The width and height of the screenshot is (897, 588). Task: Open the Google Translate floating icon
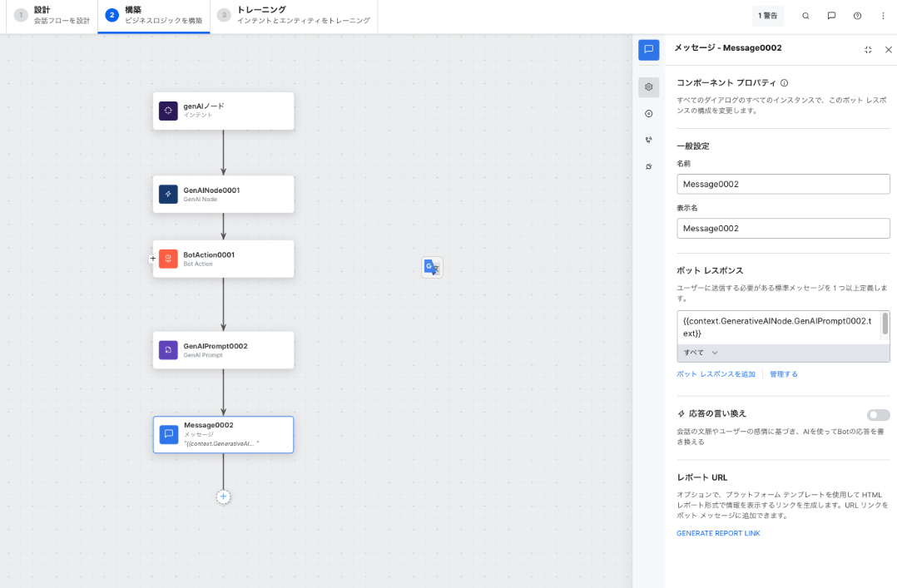pyautogui.click(x=432, y=267)
